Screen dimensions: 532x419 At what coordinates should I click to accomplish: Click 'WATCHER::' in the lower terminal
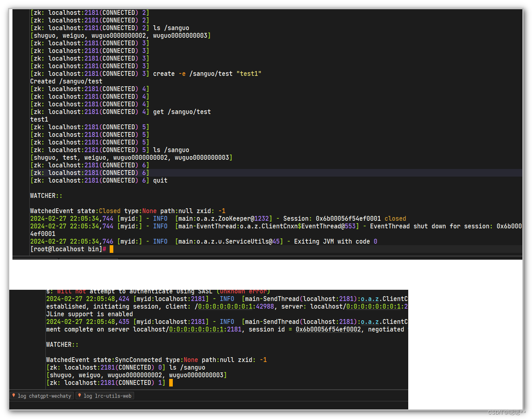pyautogui.click(x=62, y=345)
